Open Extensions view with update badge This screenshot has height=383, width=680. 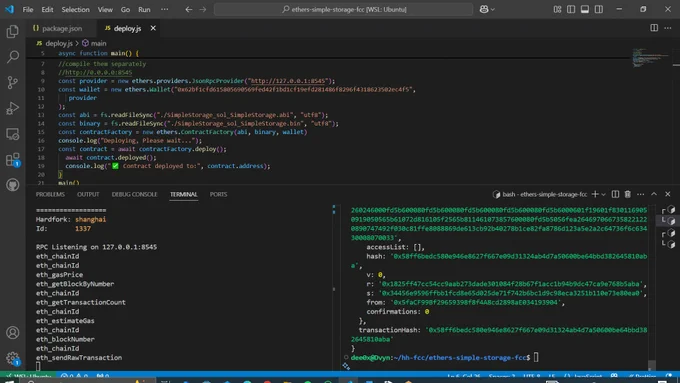coord(13,160)
